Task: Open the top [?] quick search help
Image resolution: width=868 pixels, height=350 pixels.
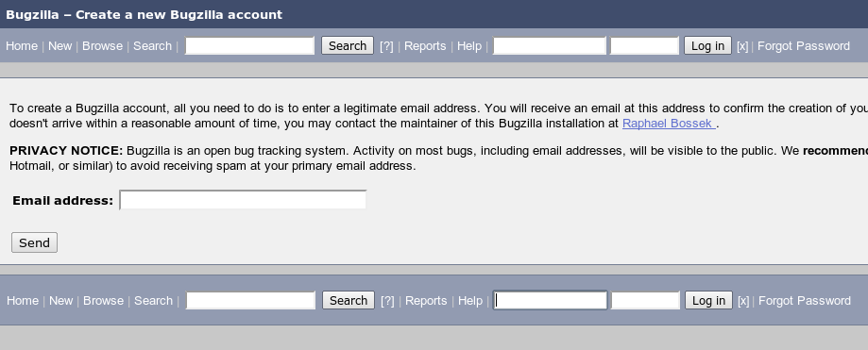Action: click(x=386, y=46)
